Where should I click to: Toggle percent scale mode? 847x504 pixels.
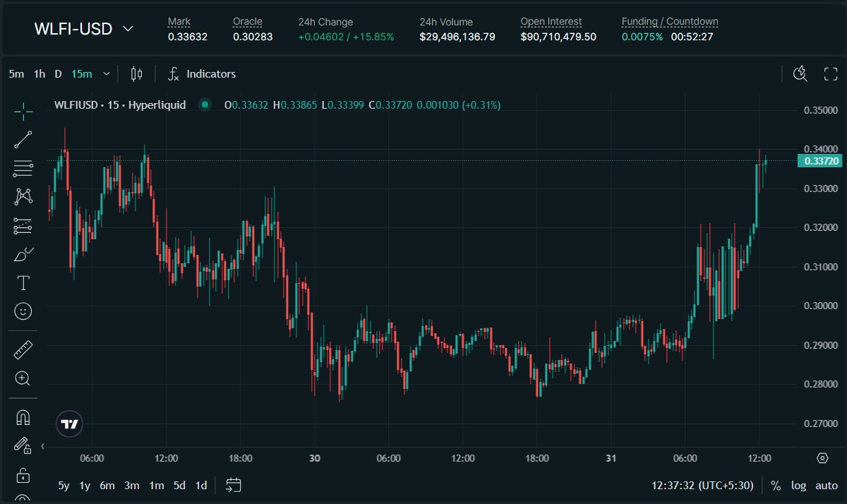776,486
